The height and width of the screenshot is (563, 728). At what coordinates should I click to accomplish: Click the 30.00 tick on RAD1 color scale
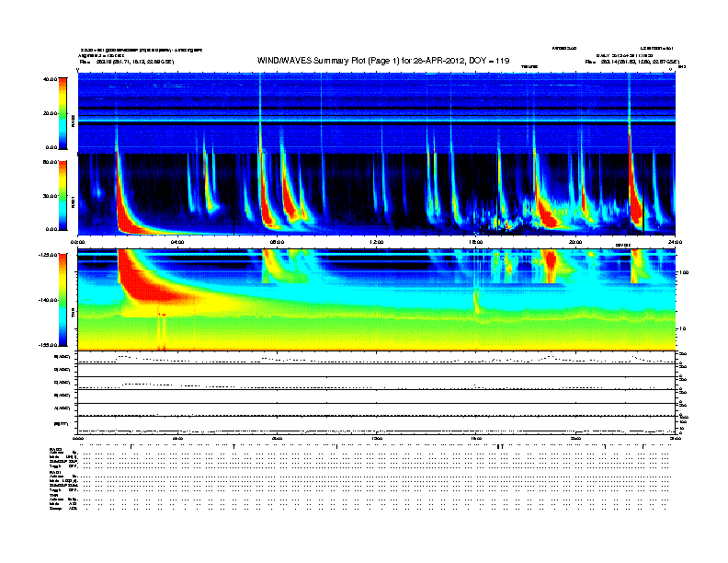[x=50, y=196]
